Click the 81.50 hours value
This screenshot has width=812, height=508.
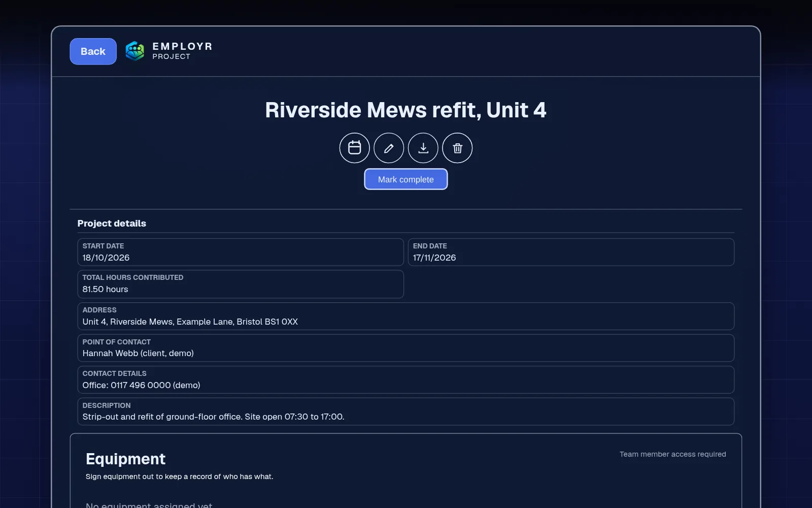[105, 289]
